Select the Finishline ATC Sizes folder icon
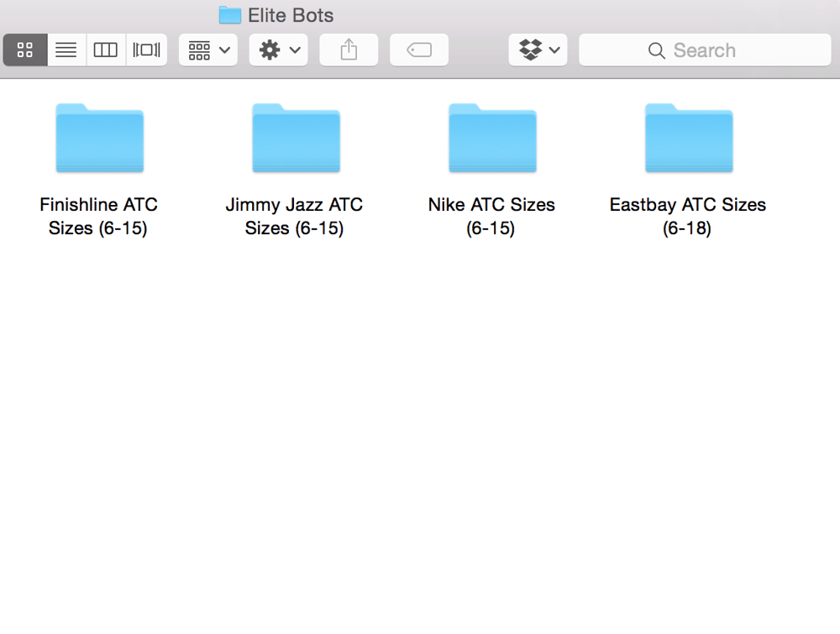840x634 pixels. pyautogui.click(x=100, y=139)
